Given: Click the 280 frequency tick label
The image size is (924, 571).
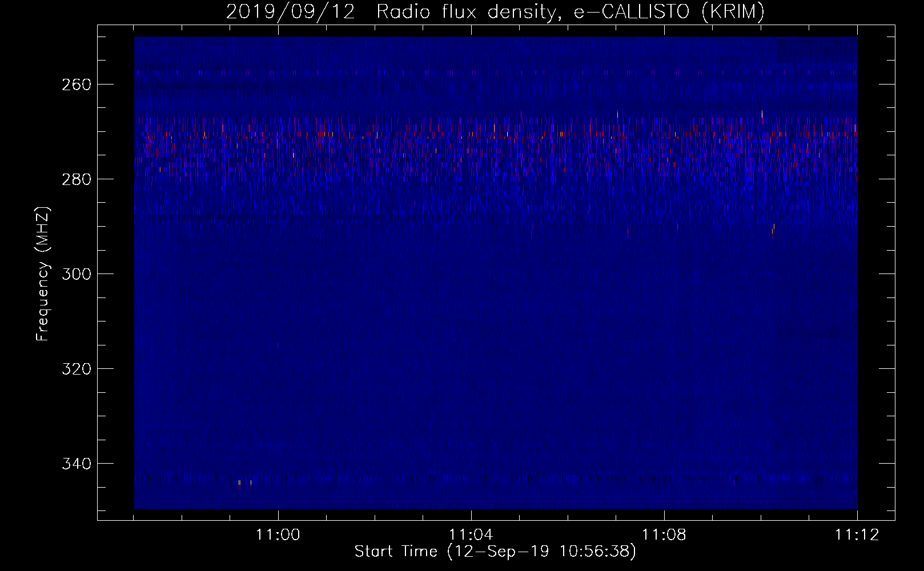Looking at the screenshot, I should [76, 179].
